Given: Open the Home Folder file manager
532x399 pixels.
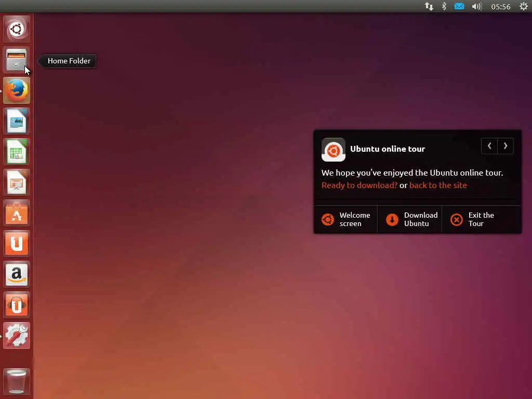Looking at the screenshot, I should pyautogui.click(x=16, y=60).
